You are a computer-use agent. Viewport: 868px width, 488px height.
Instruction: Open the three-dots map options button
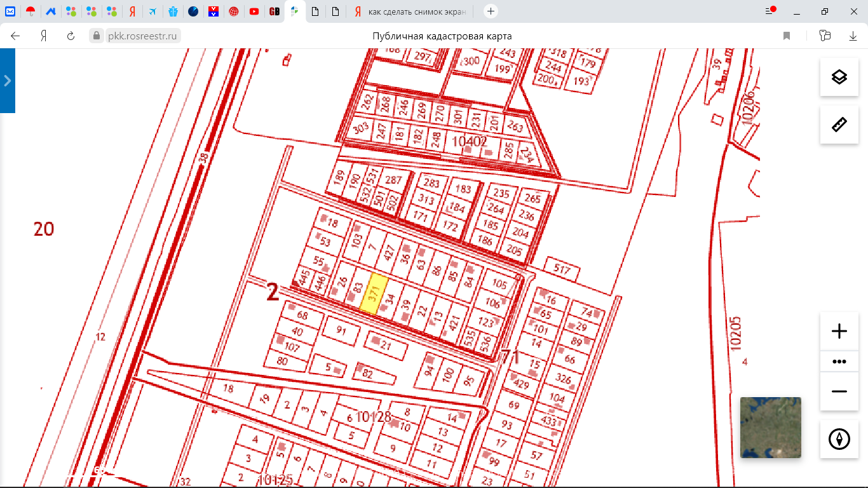[x=839, y=362]
